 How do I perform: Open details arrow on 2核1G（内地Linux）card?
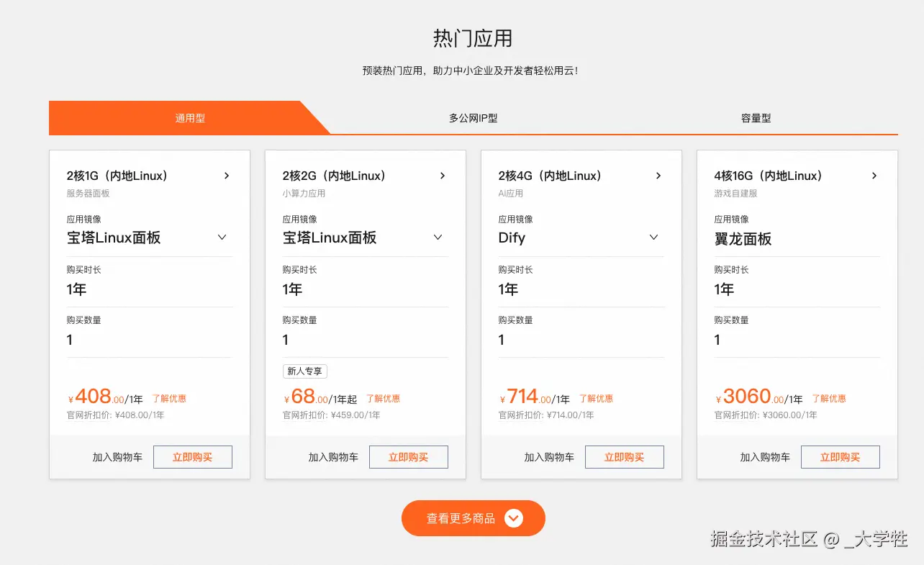point(226,175)
